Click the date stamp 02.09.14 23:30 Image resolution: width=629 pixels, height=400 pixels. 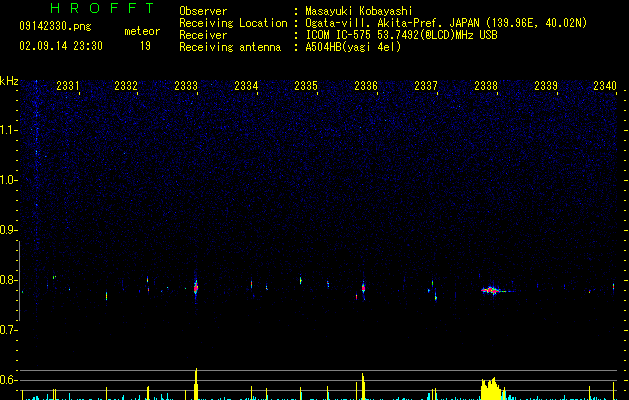61,46
